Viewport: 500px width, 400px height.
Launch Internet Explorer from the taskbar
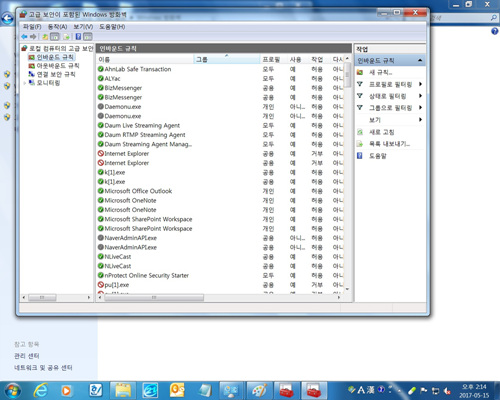point(41,390)
